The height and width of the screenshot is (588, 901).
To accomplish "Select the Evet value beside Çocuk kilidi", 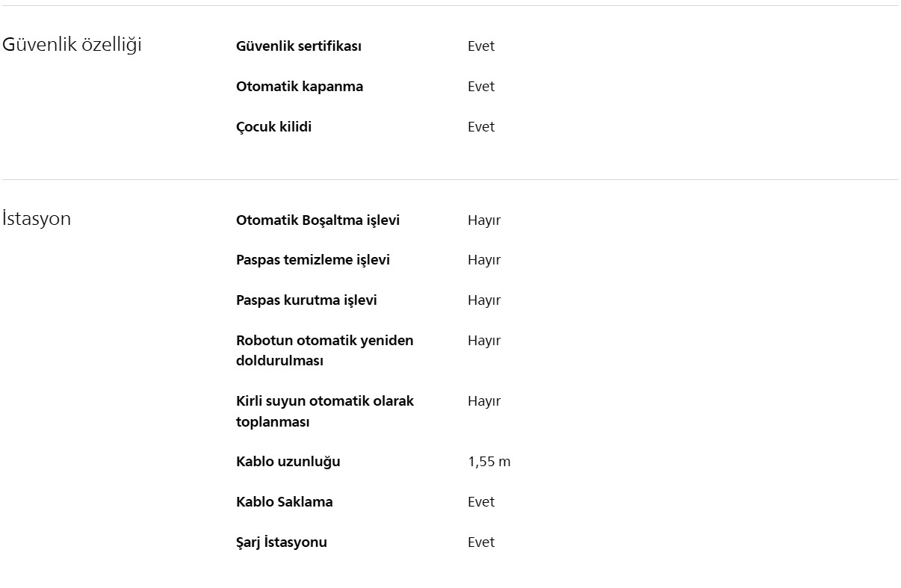I will (481, 127).
